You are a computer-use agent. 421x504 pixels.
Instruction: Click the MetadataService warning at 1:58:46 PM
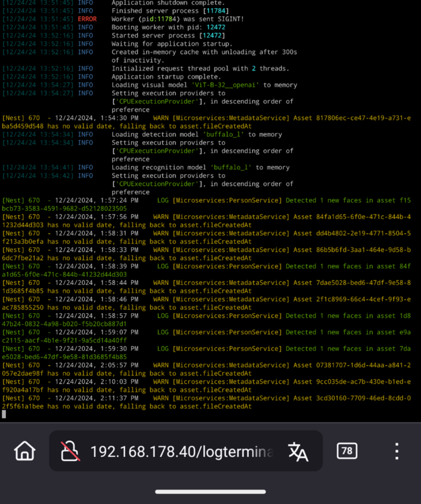pos(206,304)
